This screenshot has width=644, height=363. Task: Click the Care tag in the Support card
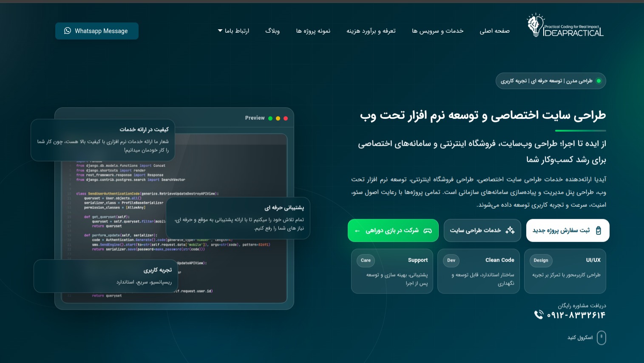point(366,261)
